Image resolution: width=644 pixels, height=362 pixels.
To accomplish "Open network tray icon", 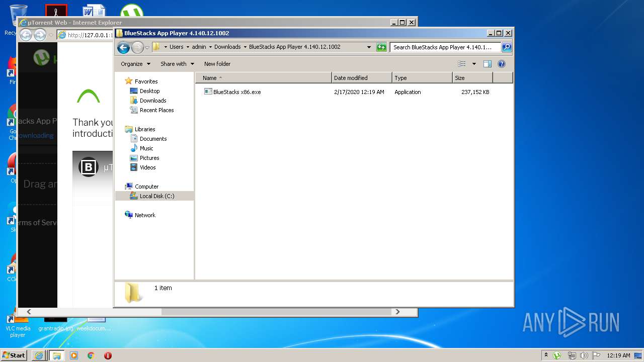I will pos(572,355).
